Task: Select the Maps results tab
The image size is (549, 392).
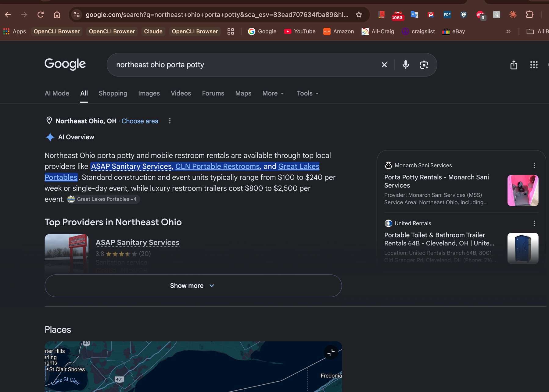Action: (x=243, y=93)
